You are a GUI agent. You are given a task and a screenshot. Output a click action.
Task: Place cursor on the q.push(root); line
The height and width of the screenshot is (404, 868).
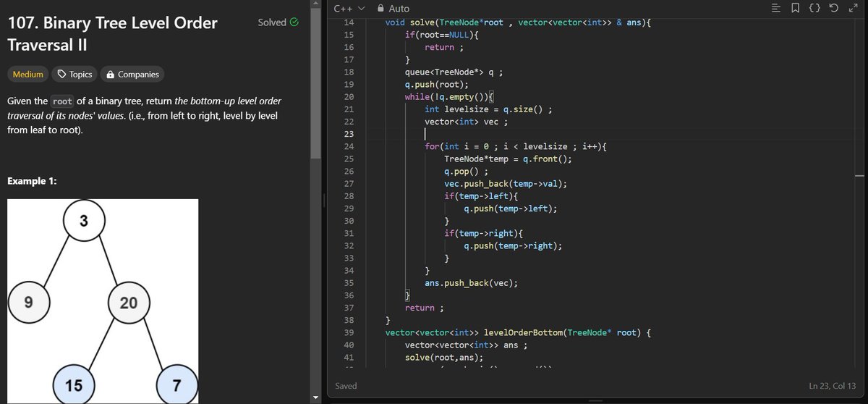click(x=437, y=84)
